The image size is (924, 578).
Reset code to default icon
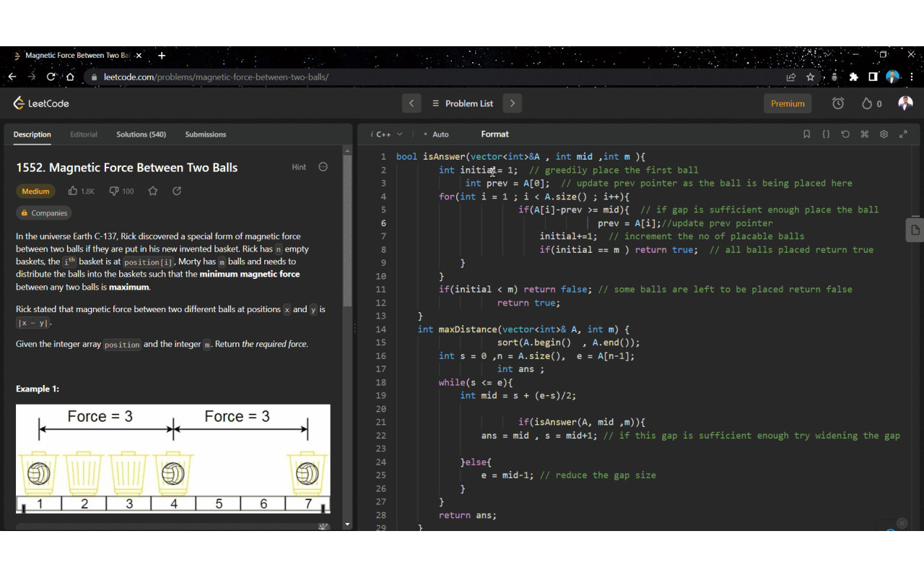(x=845, y=134)
